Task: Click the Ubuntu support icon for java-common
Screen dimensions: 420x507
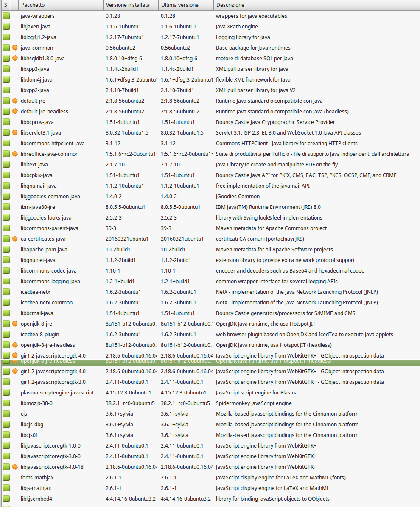Action: 15,48
